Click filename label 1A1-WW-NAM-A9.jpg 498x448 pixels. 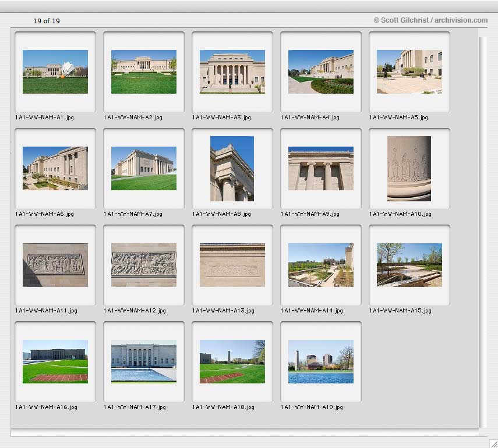310,214
